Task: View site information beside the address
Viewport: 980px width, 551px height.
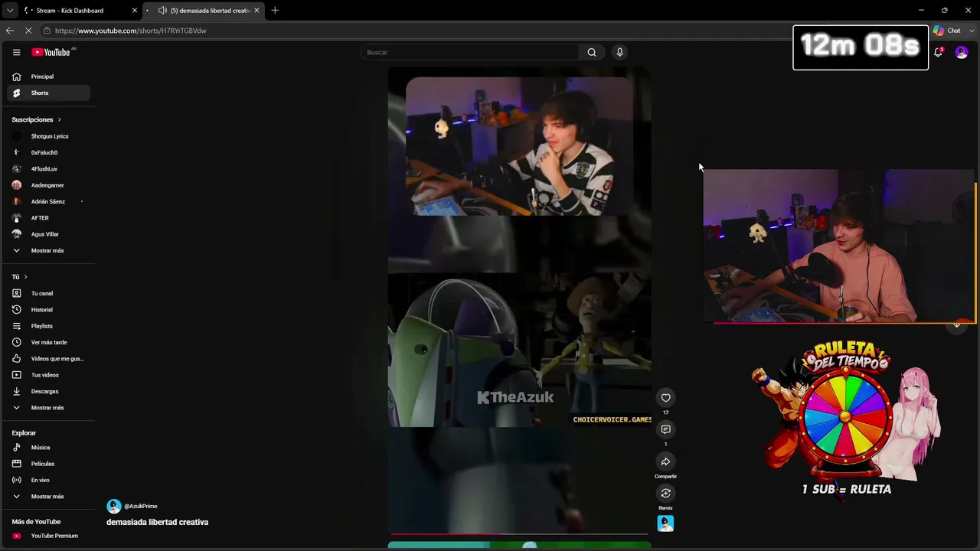Action: coord(47,31)
